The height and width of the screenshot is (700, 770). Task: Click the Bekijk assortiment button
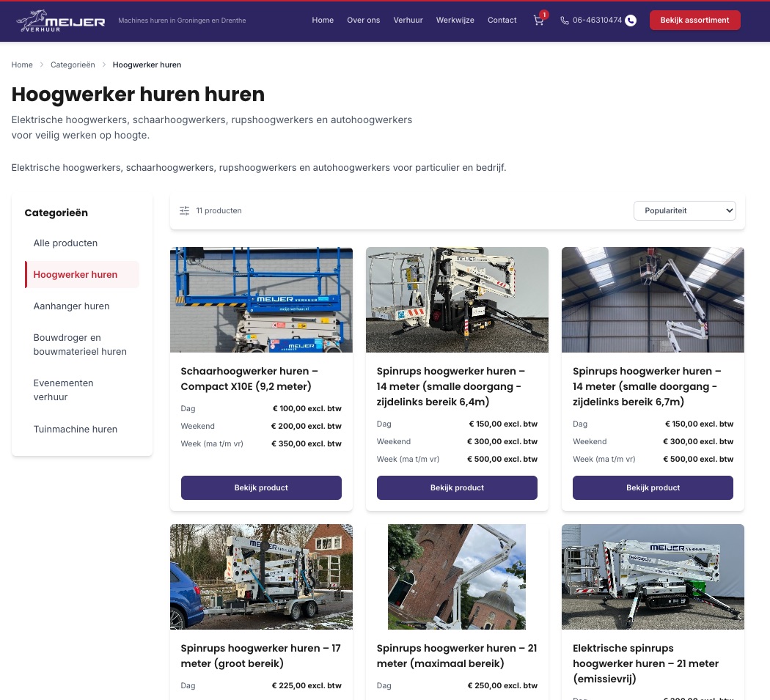[x=694, y=20]
